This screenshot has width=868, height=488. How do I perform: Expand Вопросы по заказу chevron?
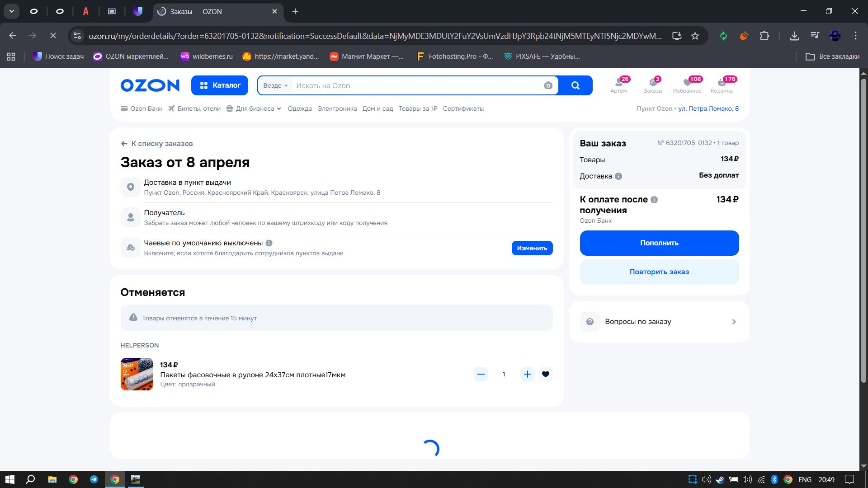pos(734,322)
